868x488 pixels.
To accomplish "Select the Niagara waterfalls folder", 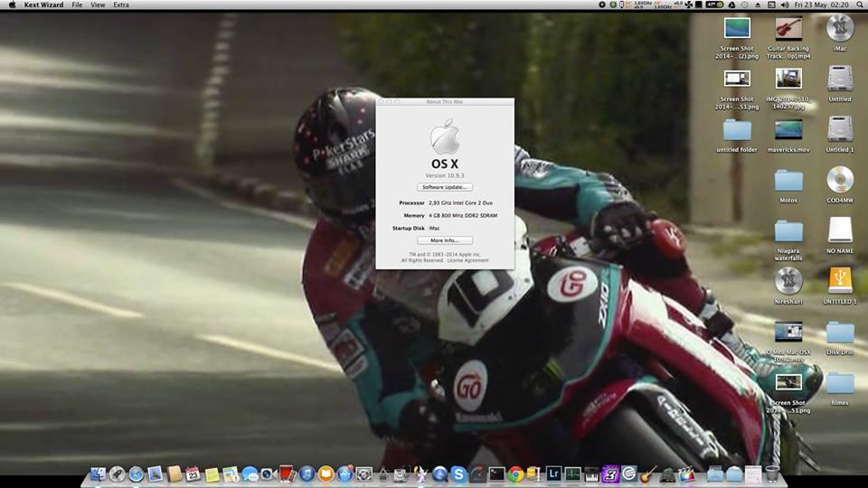I will 788,231.
